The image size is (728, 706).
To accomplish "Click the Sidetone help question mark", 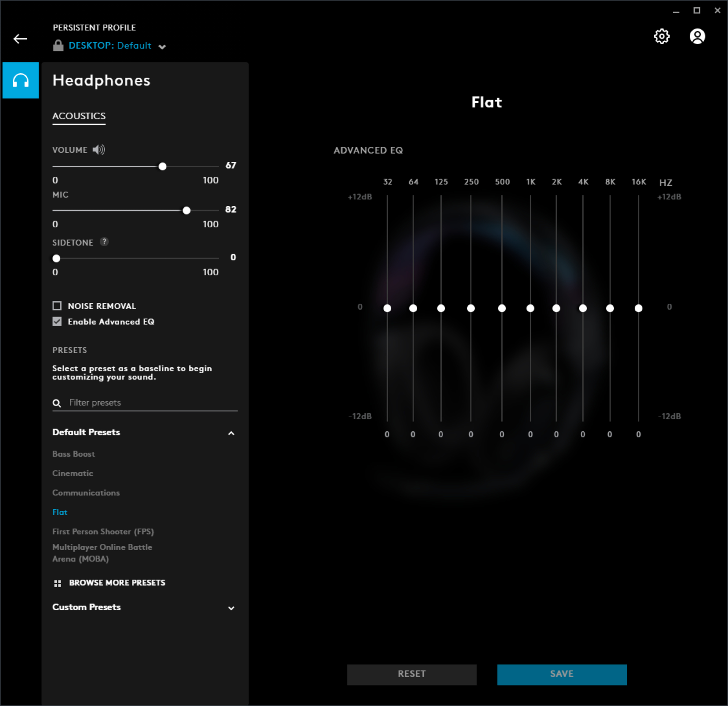I will click(x=104, y=242).
